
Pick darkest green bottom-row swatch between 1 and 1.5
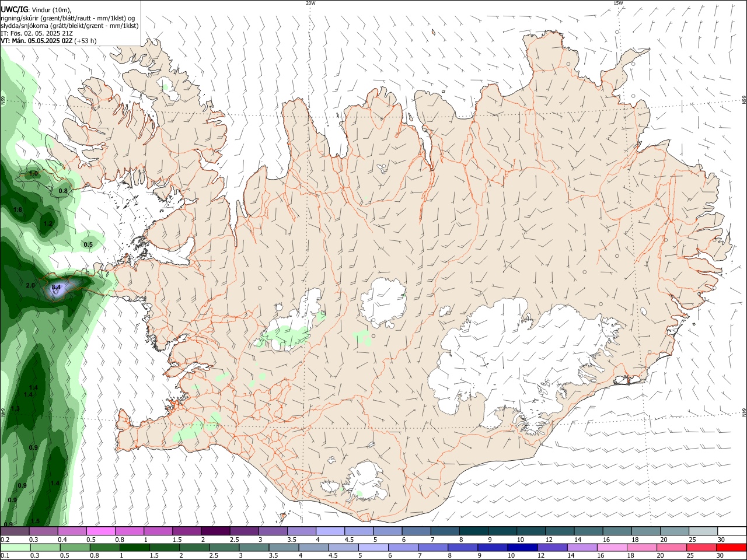(x=134, y=548)
